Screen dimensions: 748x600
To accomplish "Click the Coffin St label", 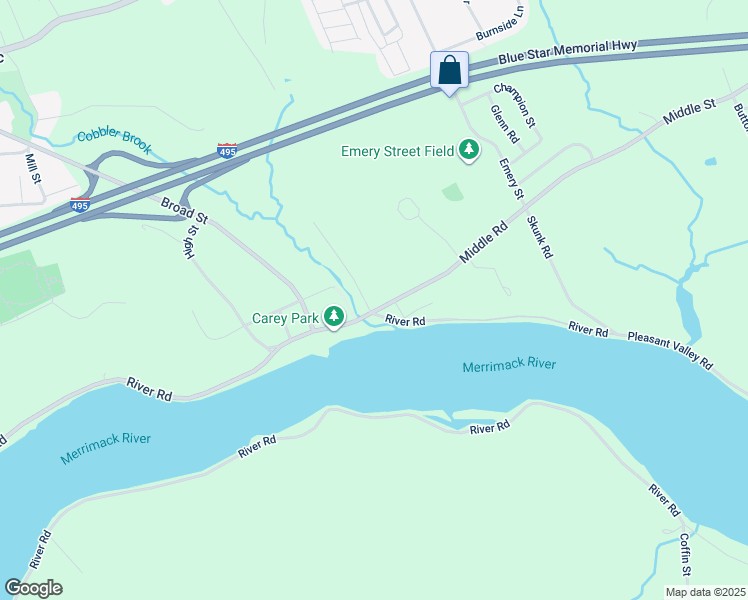I will pyautogui.click(x=685, y=554).
